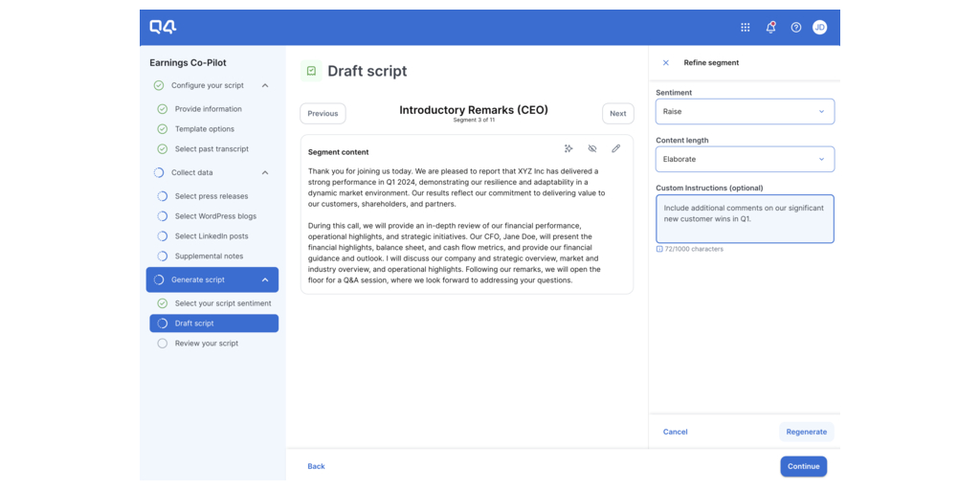The image size is (980, 490).
Task: Click into the Custom Instructions text field
Action: (744, 219)
